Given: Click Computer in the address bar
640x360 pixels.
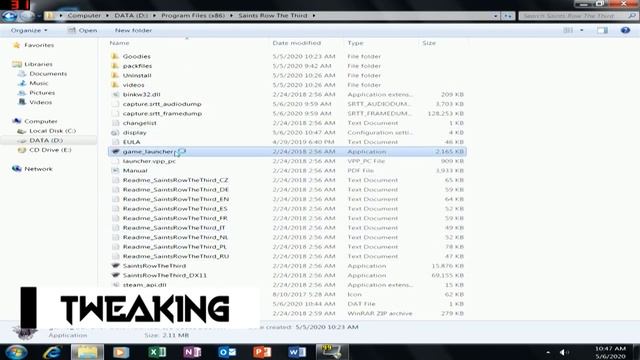Looking at the screenshot, I should point(84,16).
